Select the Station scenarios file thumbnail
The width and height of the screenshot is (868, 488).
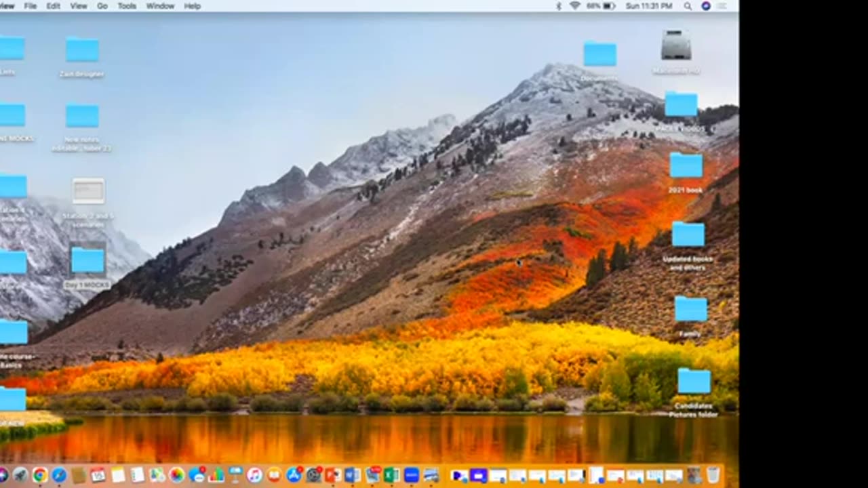pos(88,191)
